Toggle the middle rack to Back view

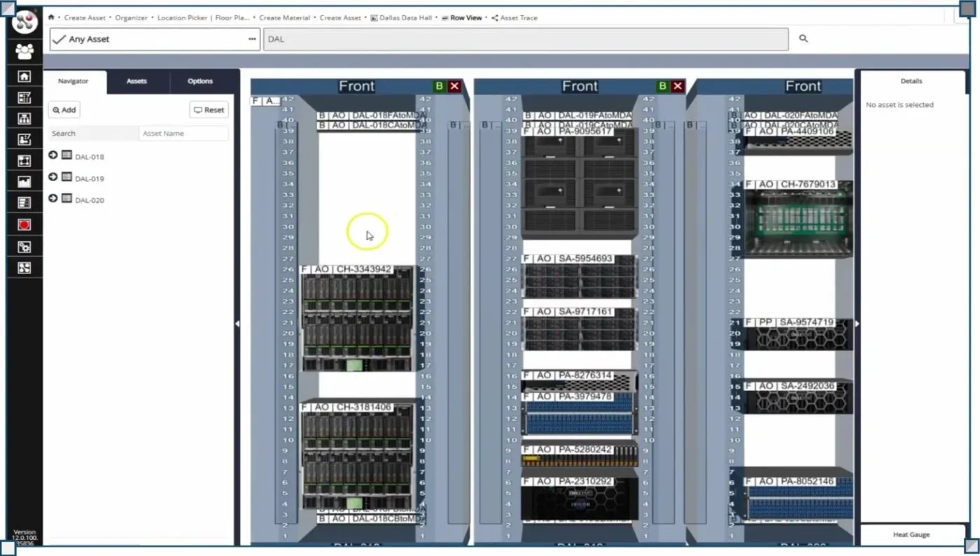point(661,86)
